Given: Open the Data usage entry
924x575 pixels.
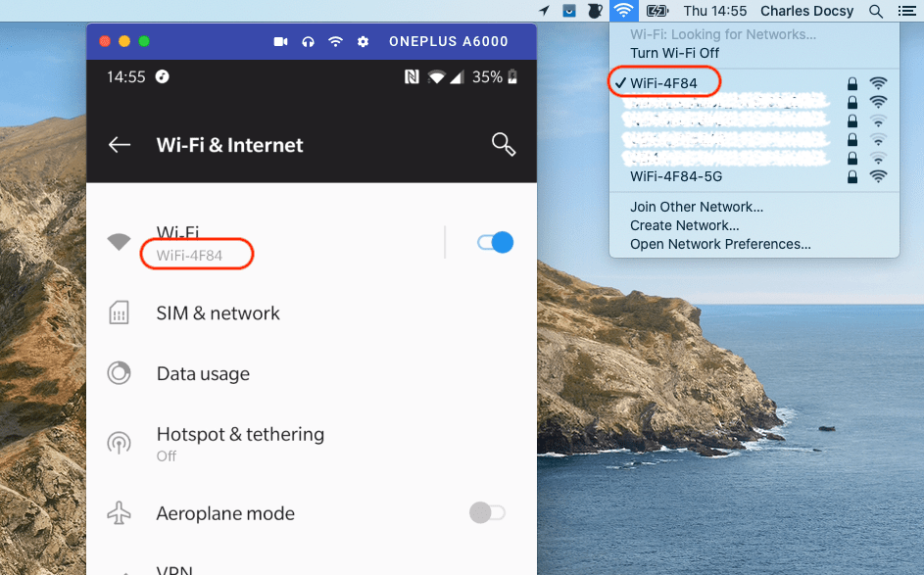Looking at the screenshot, I should click(x=203, y=374).
